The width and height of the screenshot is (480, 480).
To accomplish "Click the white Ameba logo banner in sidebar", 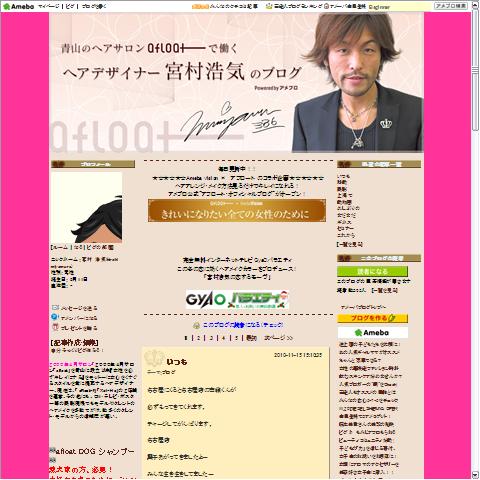I will click(372, 333).
